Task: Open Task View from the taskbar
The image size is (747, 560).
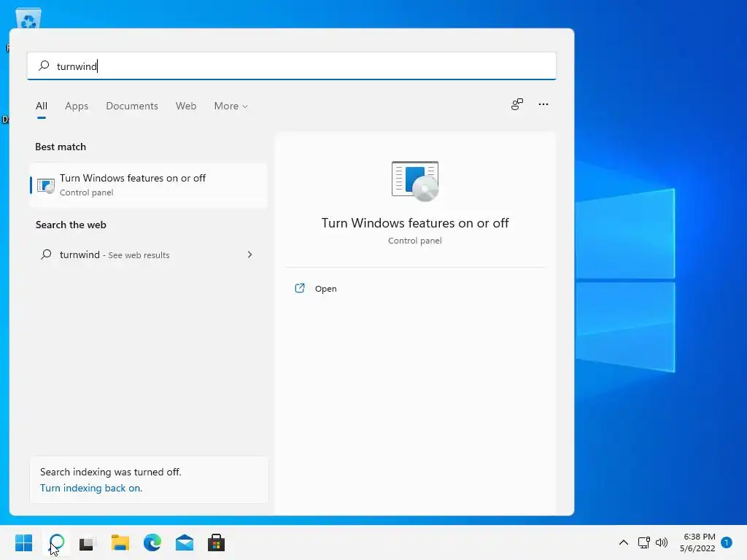Action: [88, 542]
